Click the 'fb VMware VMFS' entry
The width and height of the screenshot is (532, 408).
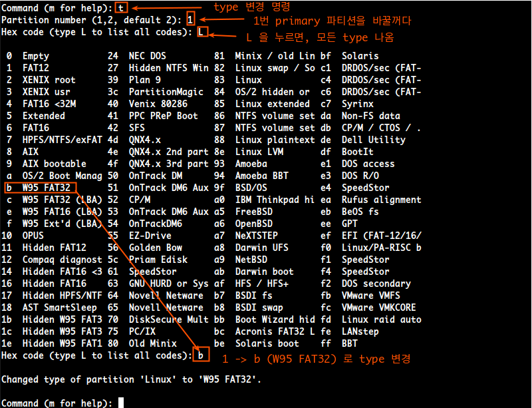coord(360,296)
